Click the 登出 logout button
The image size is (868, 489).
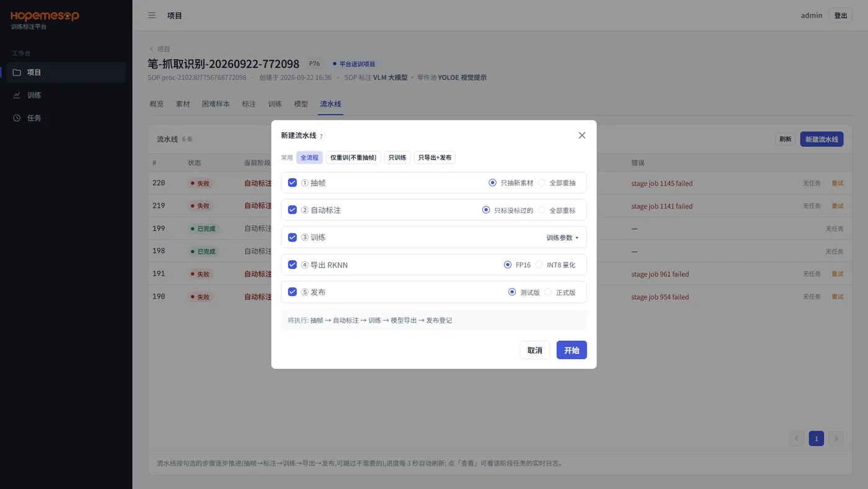pos(841,16)
